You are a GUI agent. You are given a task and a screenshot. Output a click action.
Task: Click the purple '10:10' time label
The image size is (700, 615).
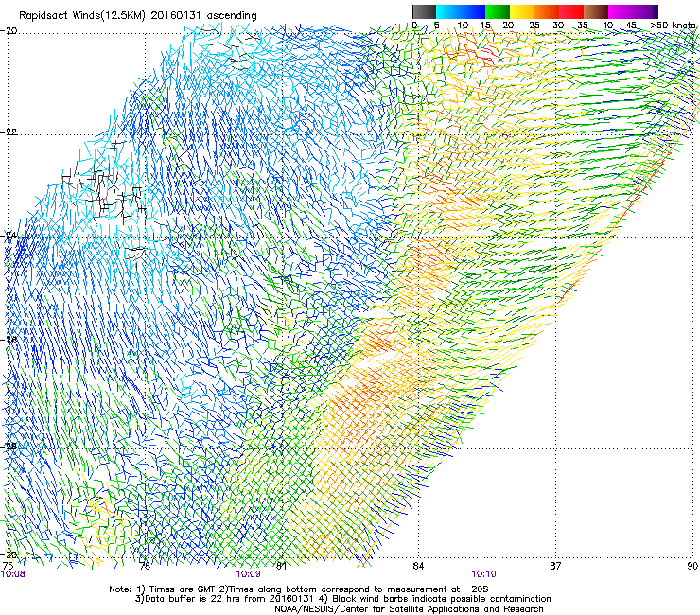coord(483,574)
